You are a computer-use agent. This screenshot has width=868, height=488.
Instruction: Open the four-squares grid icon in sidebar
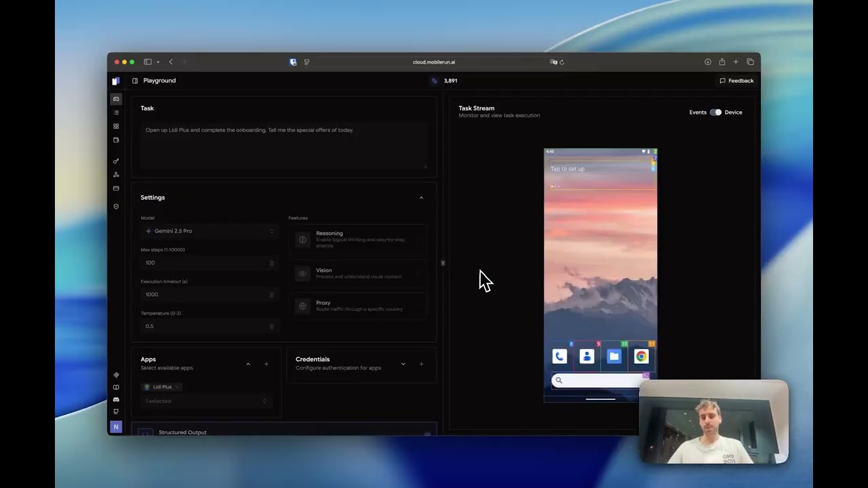click(x=116, y=126)
